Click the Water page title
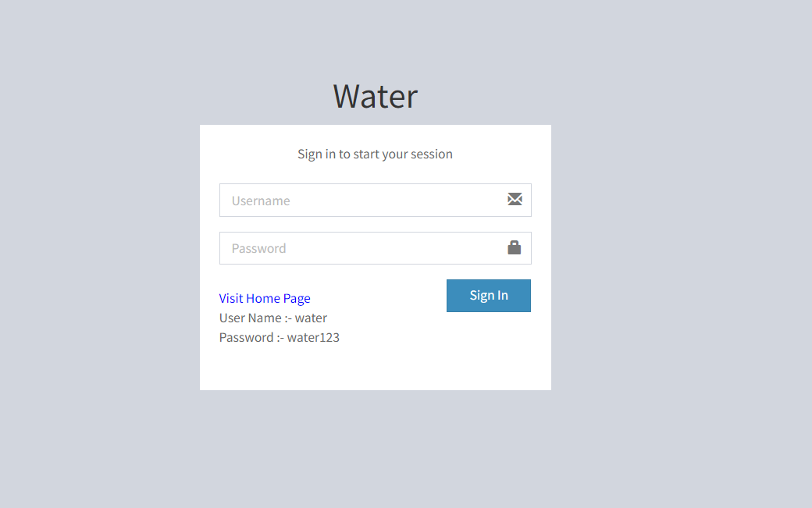 pos(375,95)
